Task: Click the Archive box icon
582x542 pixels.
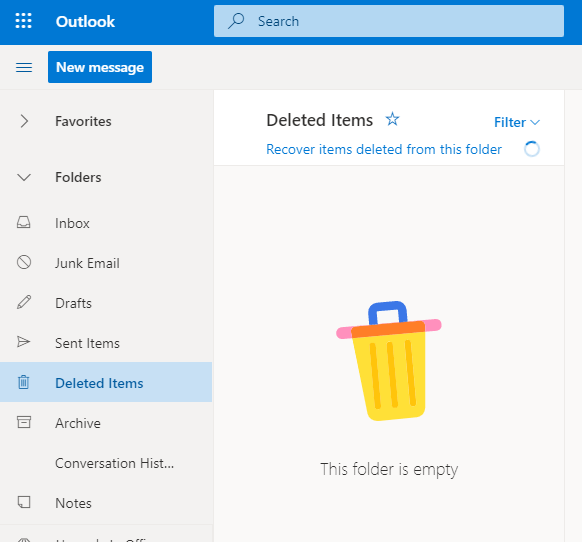Action: (x=24, y=422)
